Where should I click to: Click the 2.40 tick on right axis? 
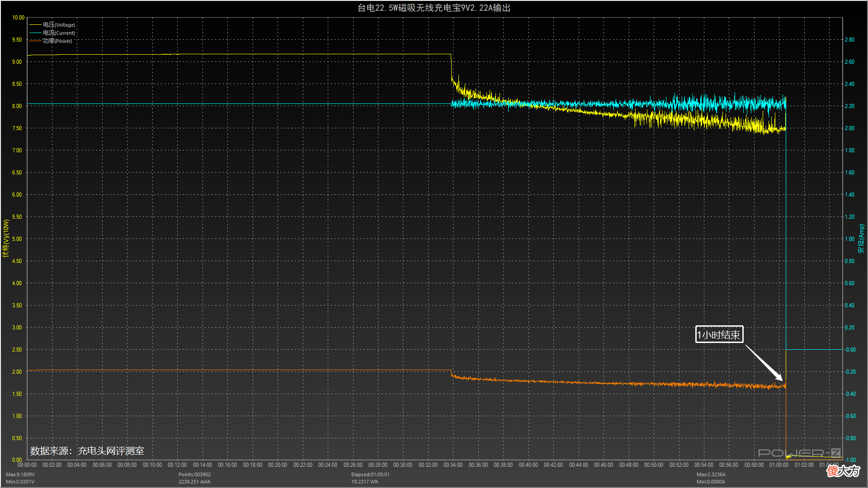pos(850,84)
